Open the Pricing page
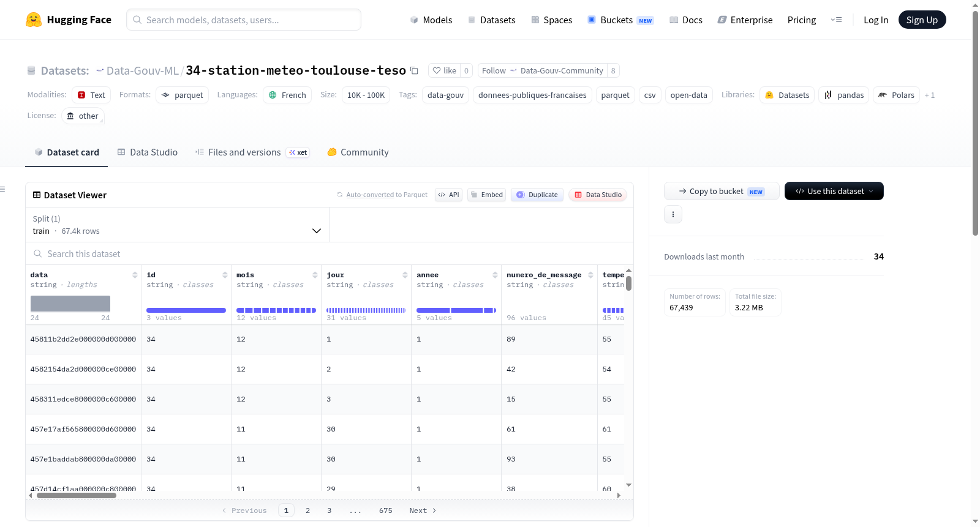Screen dimensions: 980x527 (802, 20)
